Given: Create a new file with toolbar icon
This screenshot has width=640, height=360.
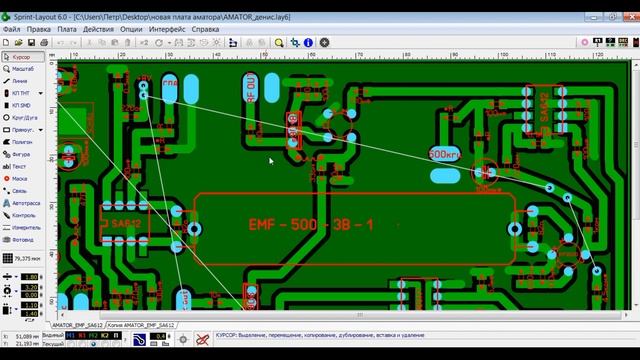Looking at the screenshot, I should pos(6,42).
